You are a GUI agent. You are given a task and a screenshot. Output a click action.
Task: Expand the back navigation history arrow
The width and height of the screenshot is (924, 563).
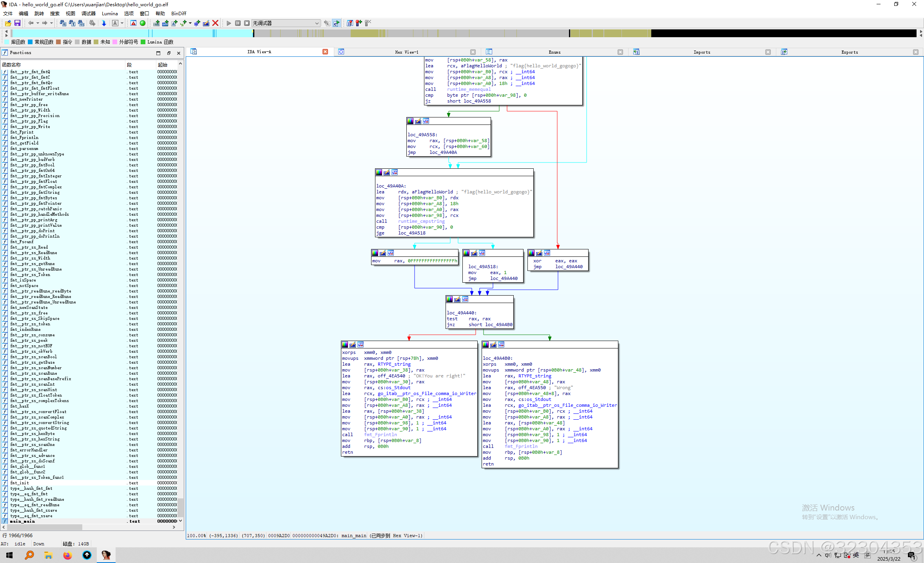click(x=38, y=23)
